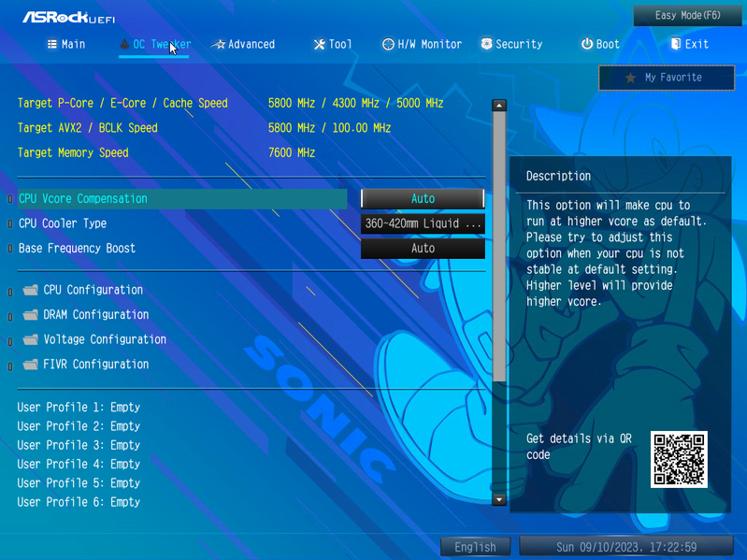Switch to the Advanced tab
This screenshot has width=747, height=560.
[x=243, y=44]
